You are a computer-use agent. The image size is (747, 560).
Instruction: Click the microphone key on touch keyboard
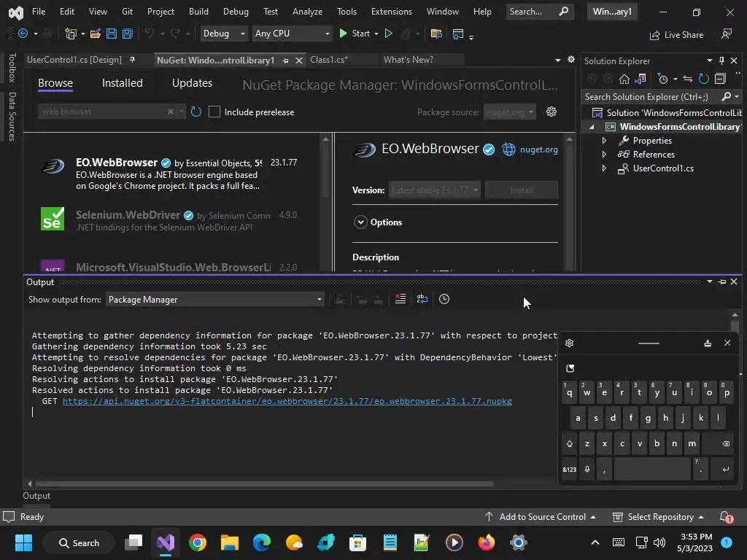(x=587, y=469)
